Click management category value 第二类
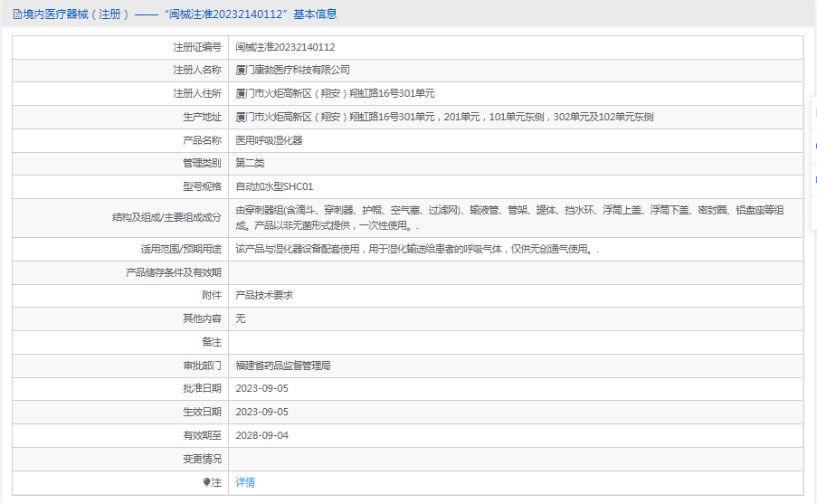This screenshot has width=817, height=504. (x=250, y=163)
